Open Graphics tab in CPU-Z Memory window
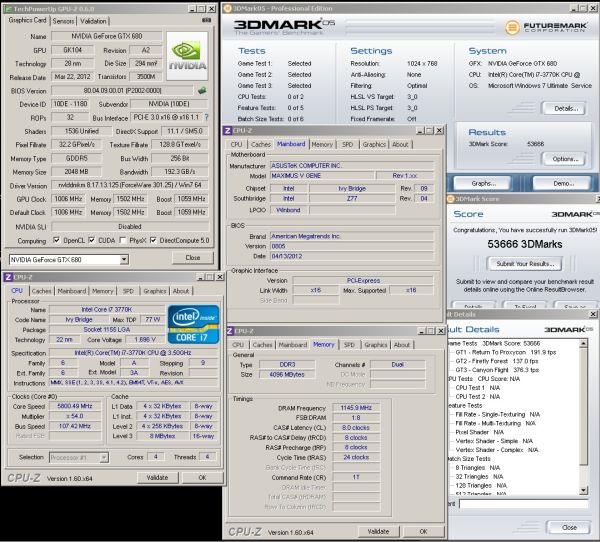Viewport: 600px width, 542px height. [375, 345]
